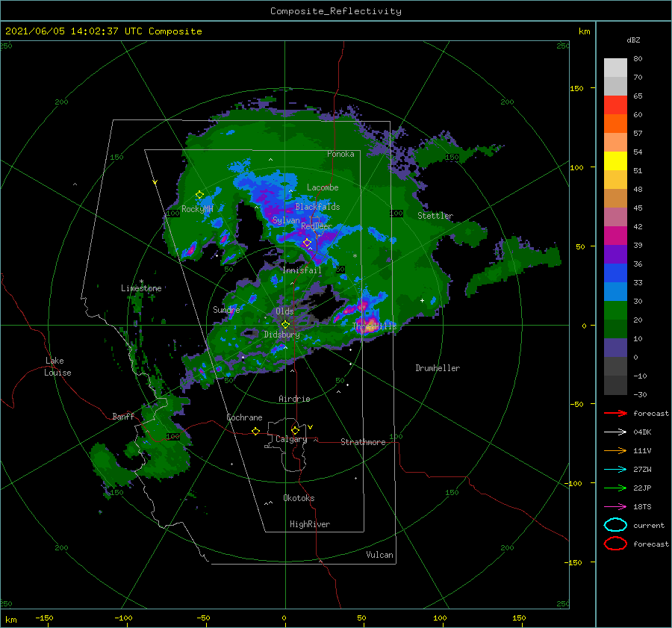
Task: Click the Drumheller city label
Action: (x=438, y=368)
